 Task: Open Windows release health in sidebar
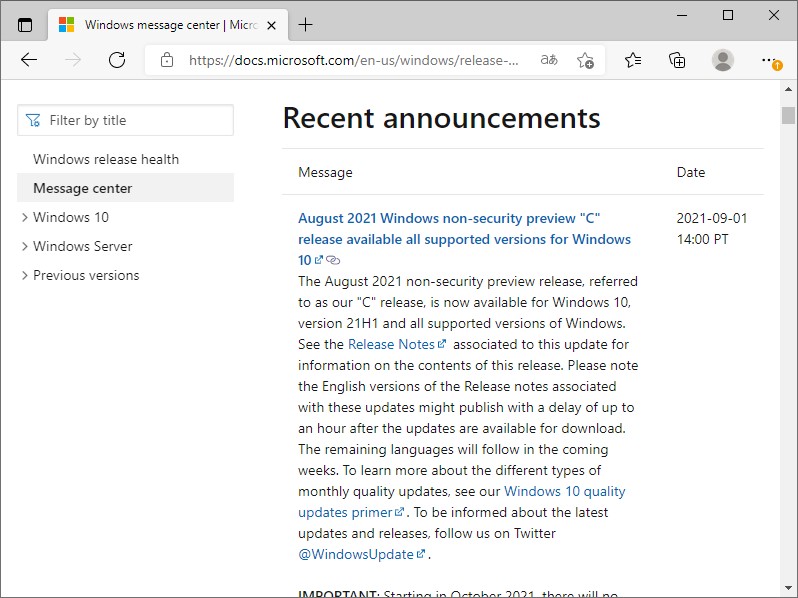[106, 159]
